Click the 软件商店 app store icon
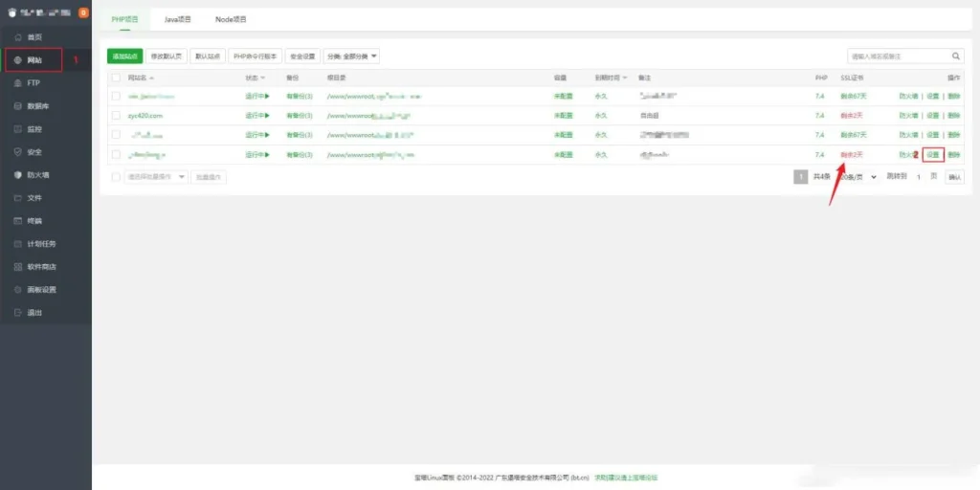The image size is (980, 490). (x=18, y=267)
